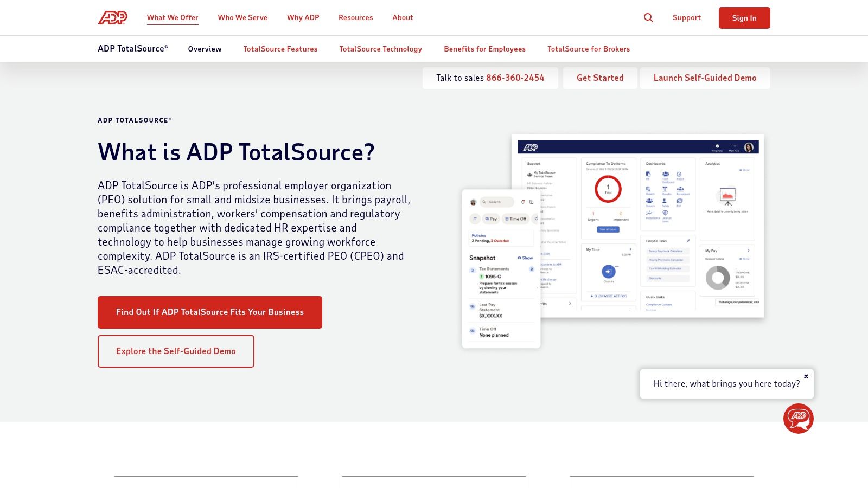The height and width of the screenshot is (488, 868).
Task: Open the Why ADP menu
Action: click(303, 18)
